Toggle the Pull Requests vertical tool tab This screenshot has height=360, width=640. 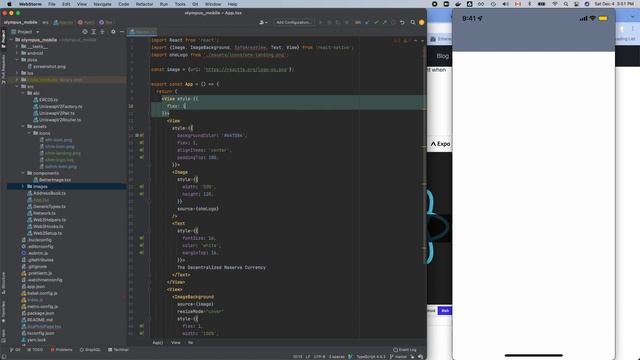pyautogui.click(x=3, y=69)
